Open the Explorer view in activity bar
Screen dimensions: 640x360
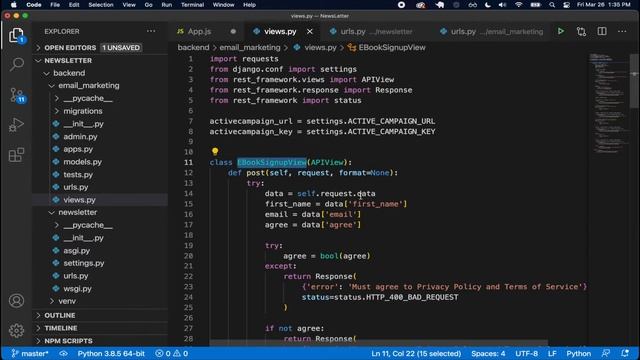[x=16, y=36]
